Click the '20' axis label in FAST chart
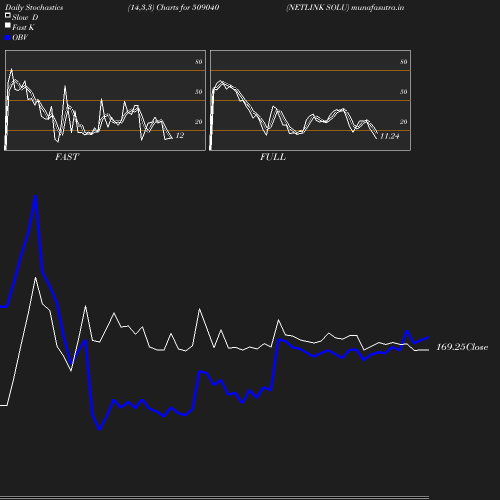The image size is (500, 500). (x=199, y=122)
